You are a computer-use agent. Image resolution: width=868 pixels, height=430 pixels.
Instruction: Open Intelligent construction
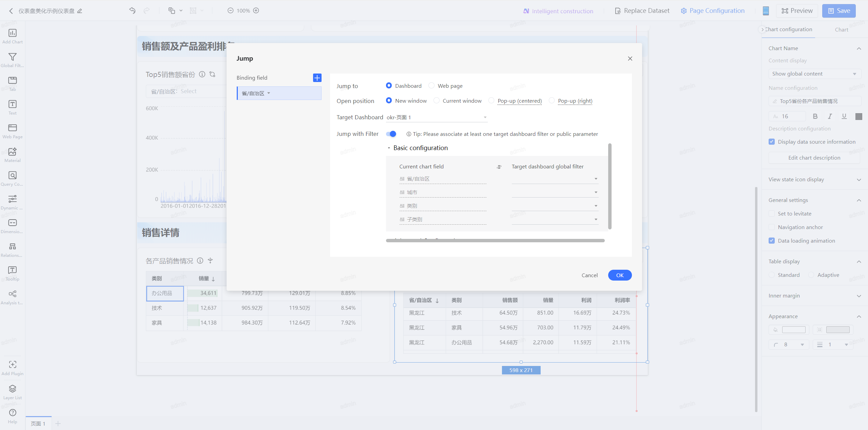coord(558,11)
